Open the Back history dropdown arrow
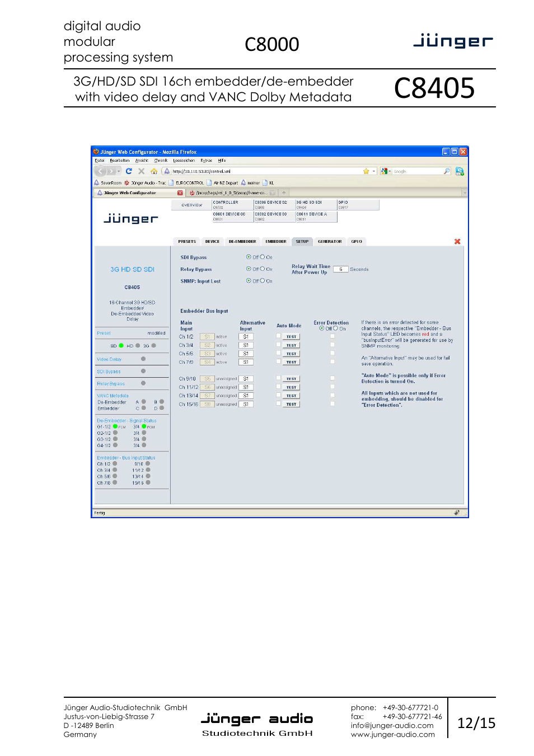The width and height of the screenshot is (534, 756). click(x=119, y=171)
